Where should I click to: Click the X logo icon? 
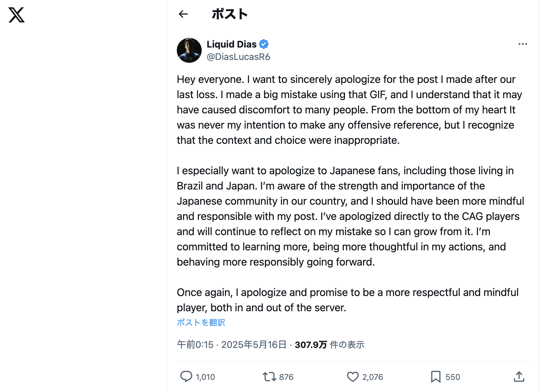(16, 15)
